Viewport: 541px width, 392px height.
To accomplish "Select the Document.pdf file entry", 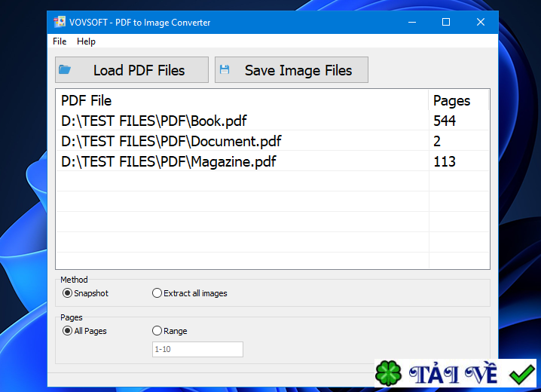I will (x=171, y=141).
